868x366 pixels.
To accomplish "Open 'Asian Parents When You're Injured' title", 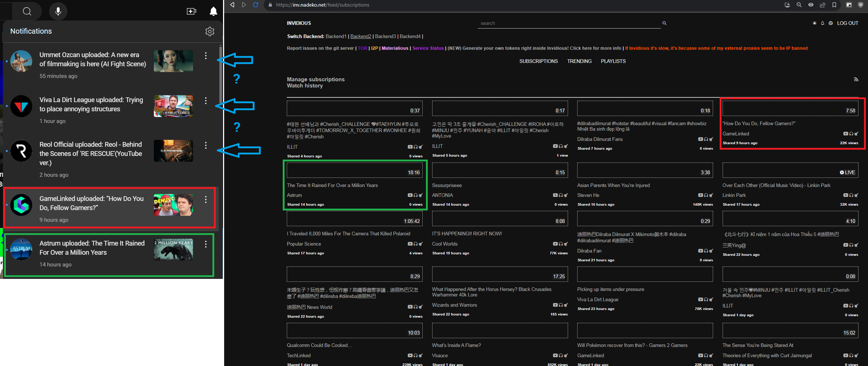I will [613, 186].
